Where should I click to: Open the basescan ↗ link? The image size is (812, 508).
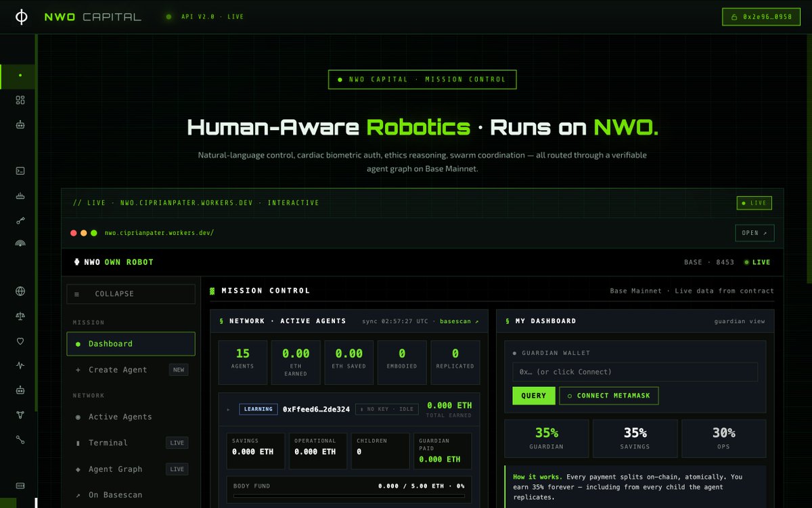[x=459, y=321]
